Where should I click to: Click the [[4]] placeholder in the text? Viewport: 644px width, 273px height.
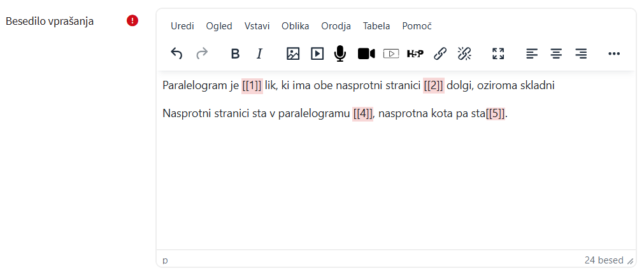pos(363,114)
